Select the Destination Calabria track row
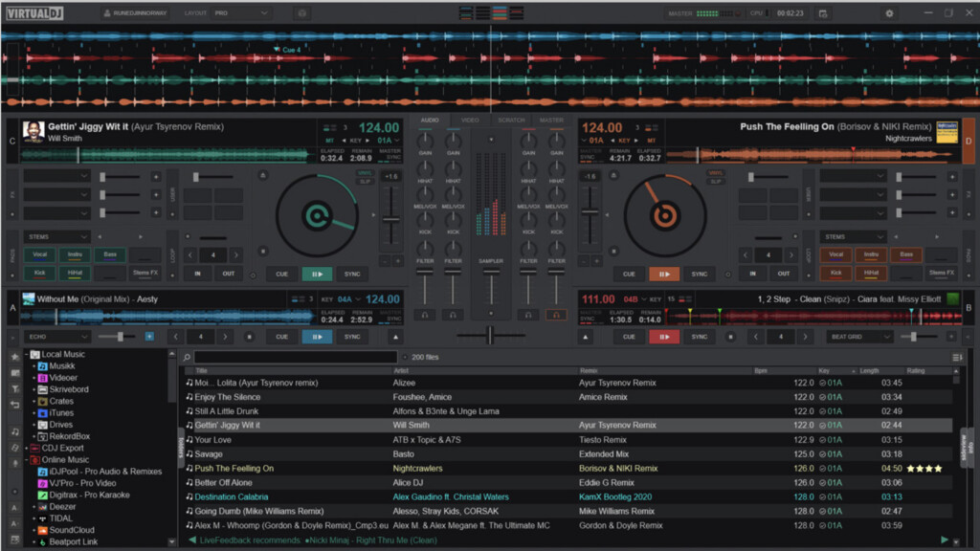Viewport: 980px width, 551px height. point(568,497)
